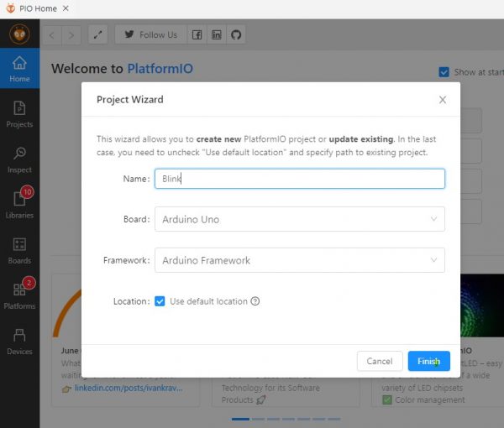This screenshot has width=504, height=428.
Task: Toggle the Show at startup checkbox
Action: coord(444,72)
